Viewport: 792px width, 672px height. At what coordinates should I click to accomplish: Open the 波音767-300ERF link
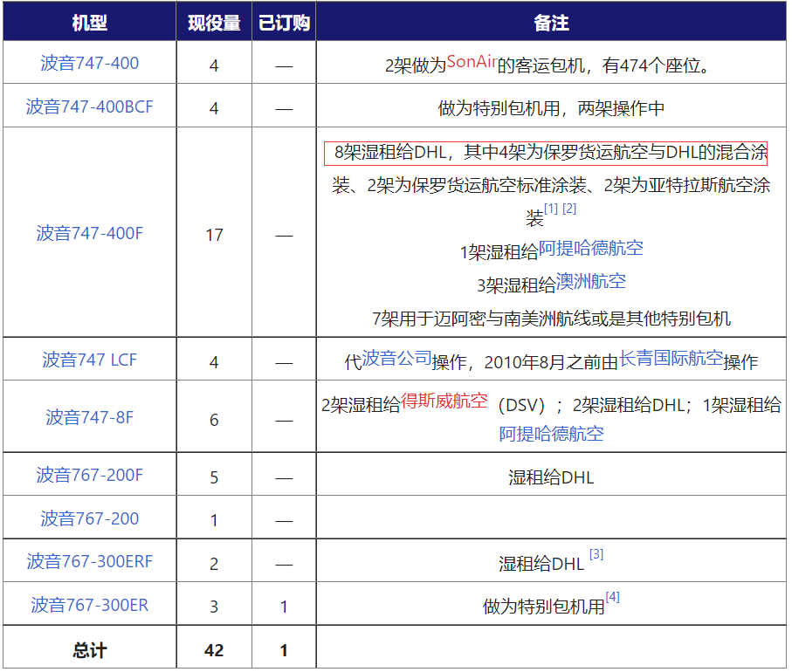[x=89, y=561]
